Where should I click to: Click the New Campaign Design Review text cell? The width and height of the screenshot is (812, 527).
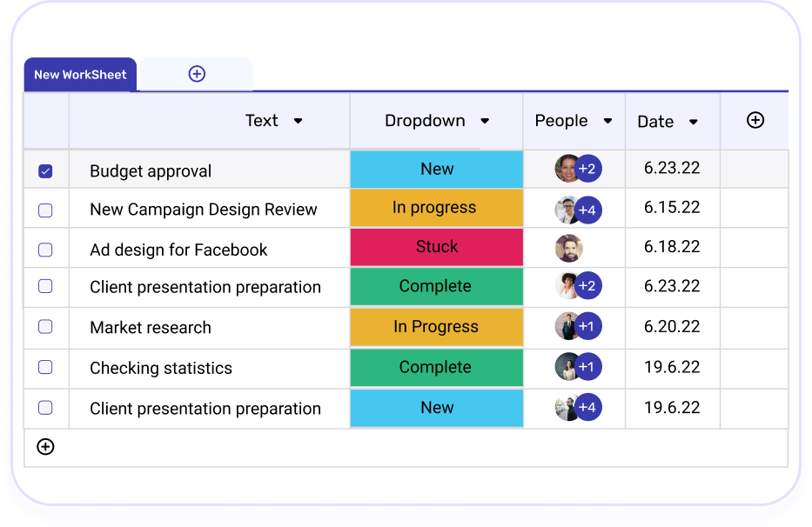pos(204,210)
